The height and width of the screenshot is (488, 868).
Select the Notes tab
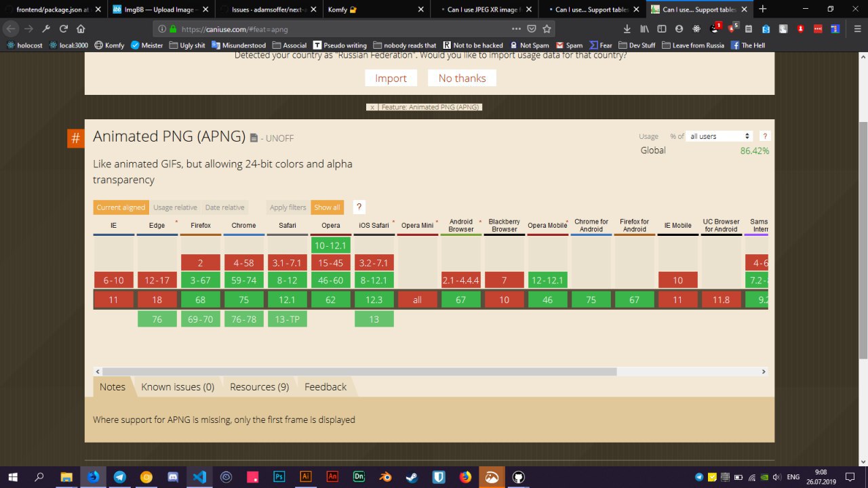pyautogui.click(x=113, y=386)
